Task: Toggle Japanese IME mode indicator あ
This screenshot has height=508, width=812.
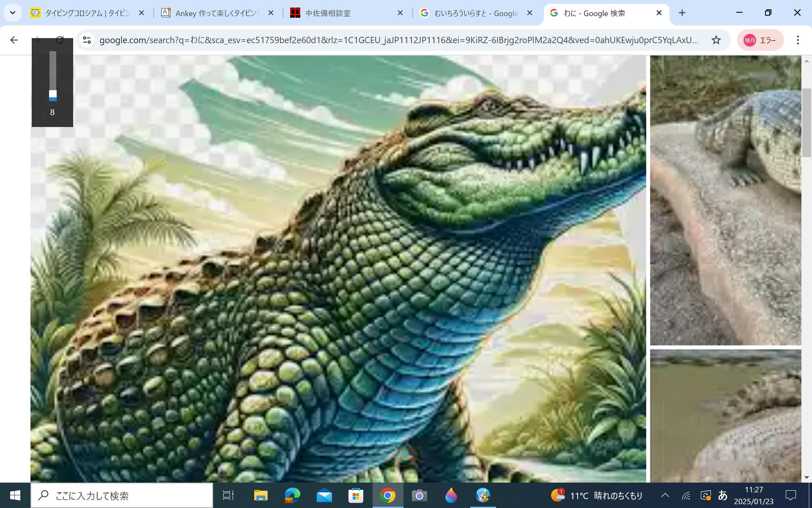Action: point(722,495)
